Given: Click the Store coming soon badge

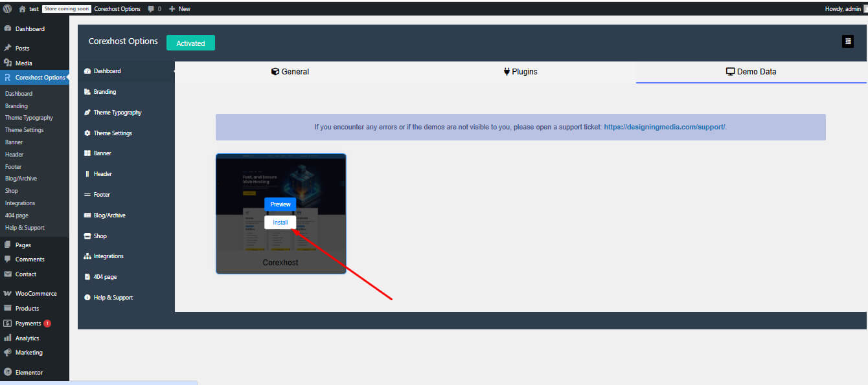Looking at the screenshot, I should [x=65, y=9].
